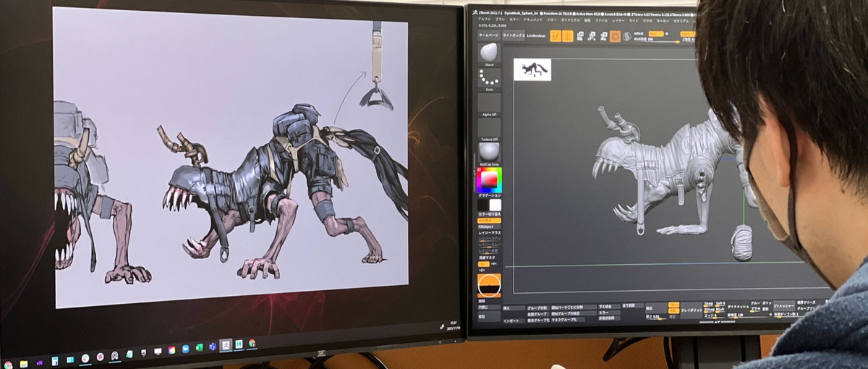Click the グループ分割 button

[x=537, y=307]
